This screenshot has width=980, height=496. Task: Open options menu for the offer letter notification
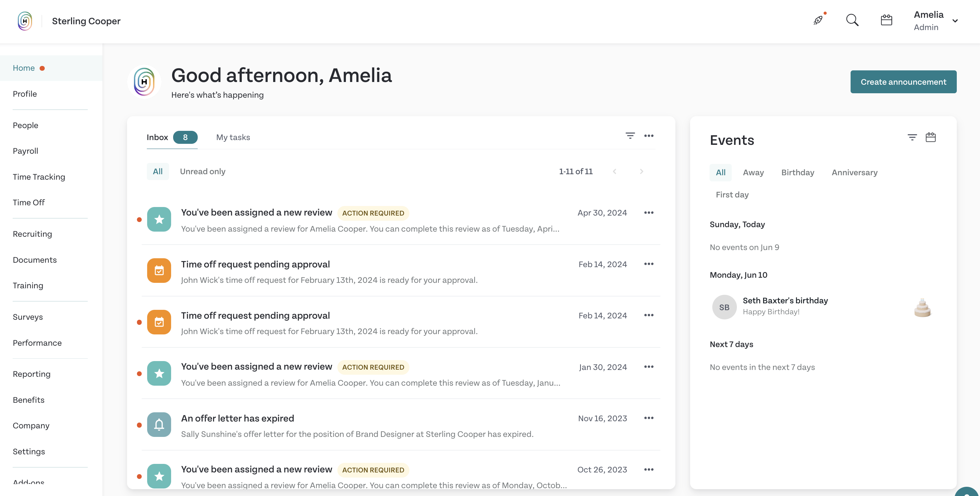coord(649,418)
